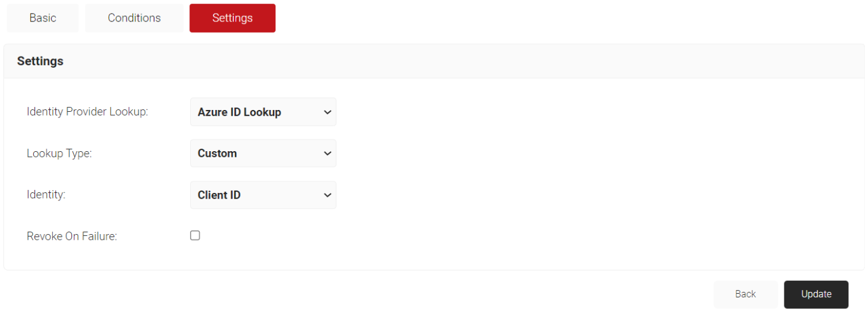Click the Identity Provider Lookup label
Viewport: 868px width, 314px height.
tap(87, 112)
